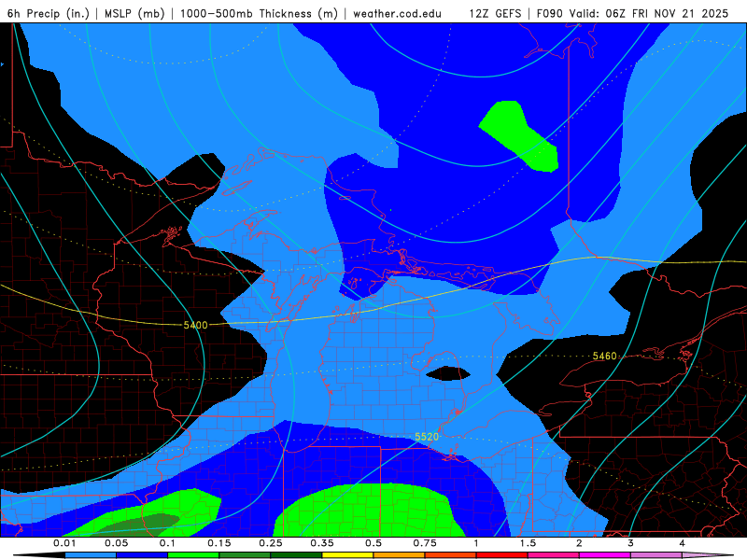Click the legend value 3
This screenshot has height=560, width=747.
tap(631, 543)
